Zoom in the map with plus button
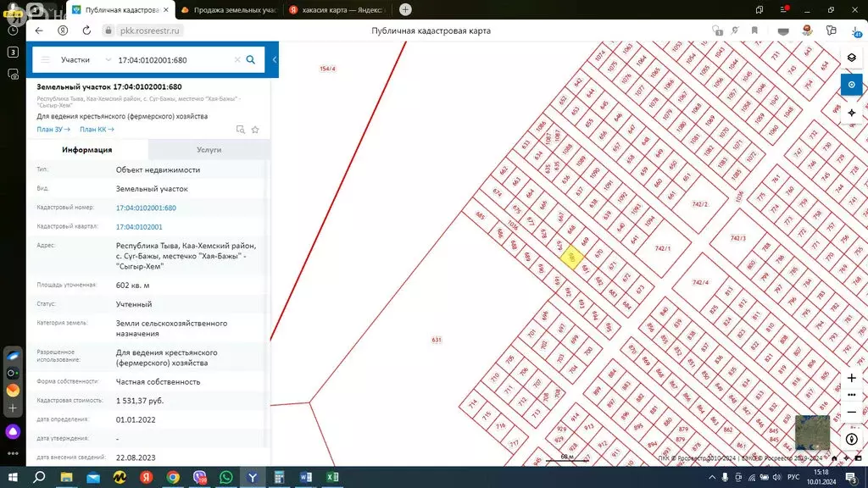 [x=851, y=378]
